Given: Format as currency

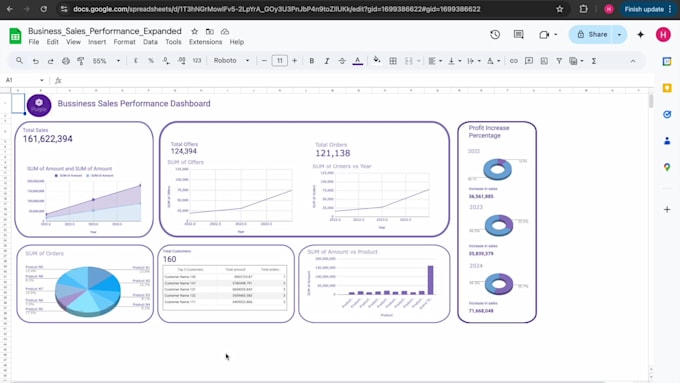Looking at the screenshot, I should 136,61.
